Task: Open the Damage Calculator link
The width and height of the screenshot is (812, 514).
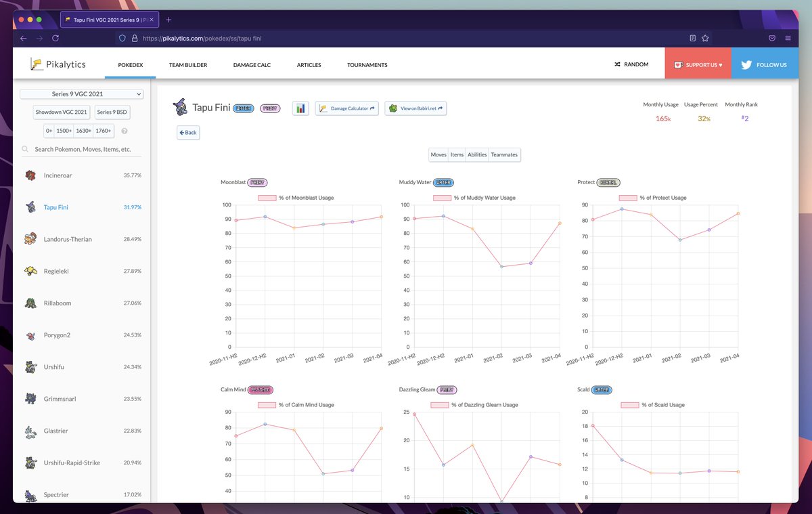Action: (x=347, y=108)
